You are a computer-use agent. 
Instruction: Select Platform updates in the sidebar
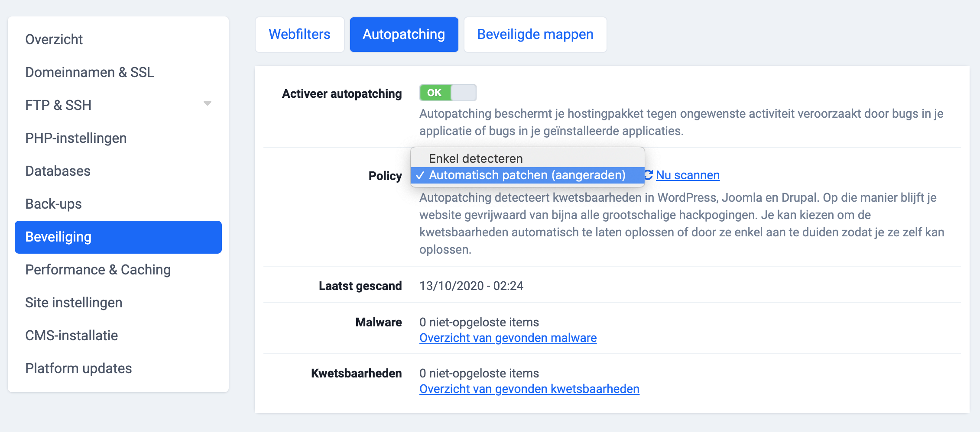78,368
